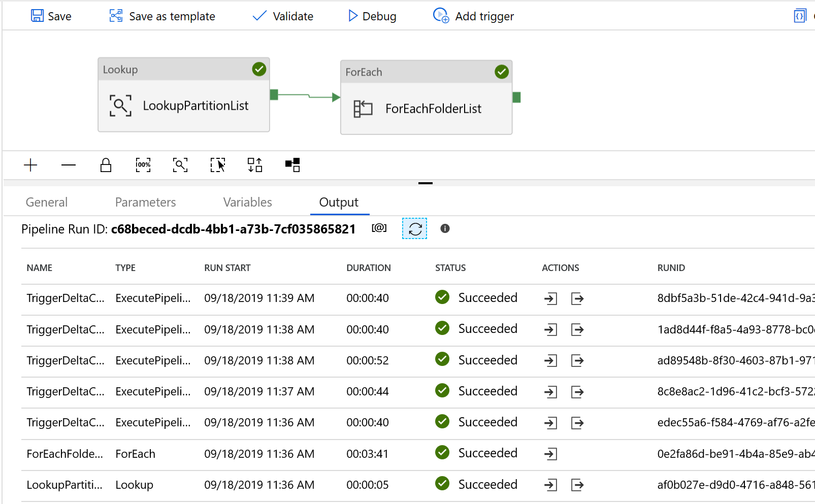The image size is (815, 504).
Task: Click the auto align layout icon
Action: [x=255, y=165]
